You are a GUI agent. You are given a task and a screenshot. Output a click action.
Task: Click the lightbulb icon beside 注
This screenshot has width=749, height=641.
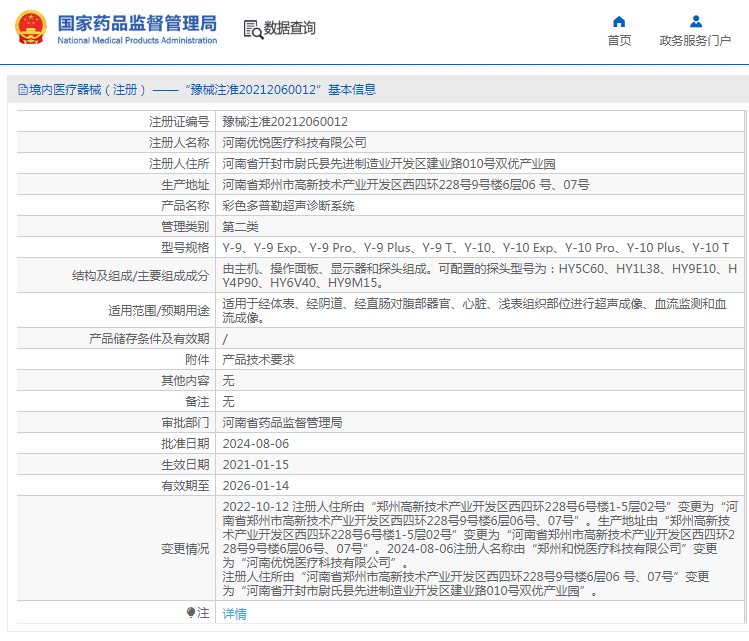pyautogui.click(x=191, y=612)
